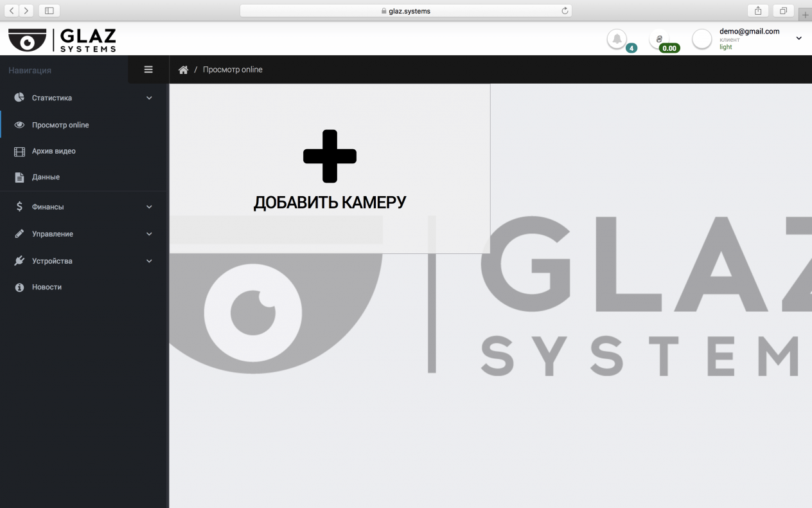Click the Safari page reload icon
Image resolution: width=812 pixels, height=508 pixels.
[565, 11]
